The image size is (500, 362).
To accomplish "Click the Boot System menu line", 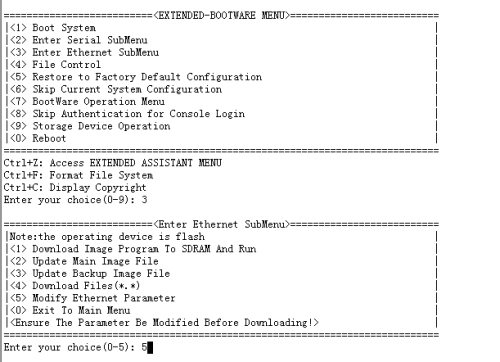I will click(x=53, y=28).
